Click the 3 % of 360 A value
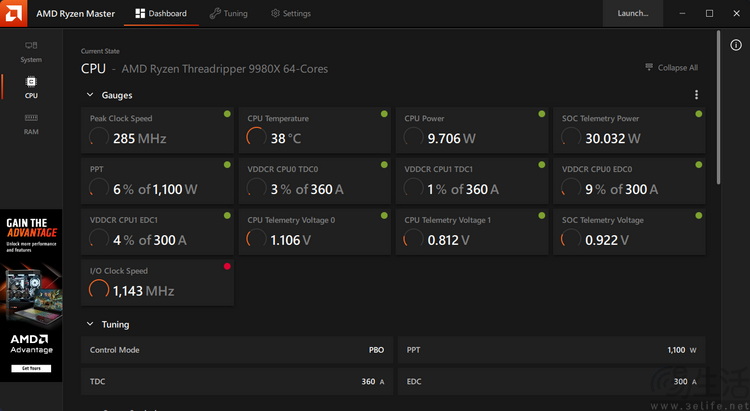The image size is (750, 411). click(307, 189)
